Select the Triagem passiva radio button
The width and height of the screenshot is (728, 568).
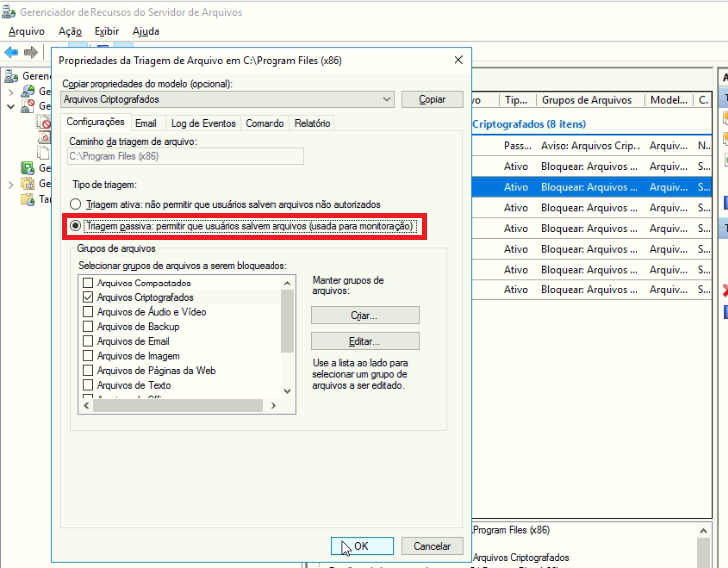tap(76, 227)
